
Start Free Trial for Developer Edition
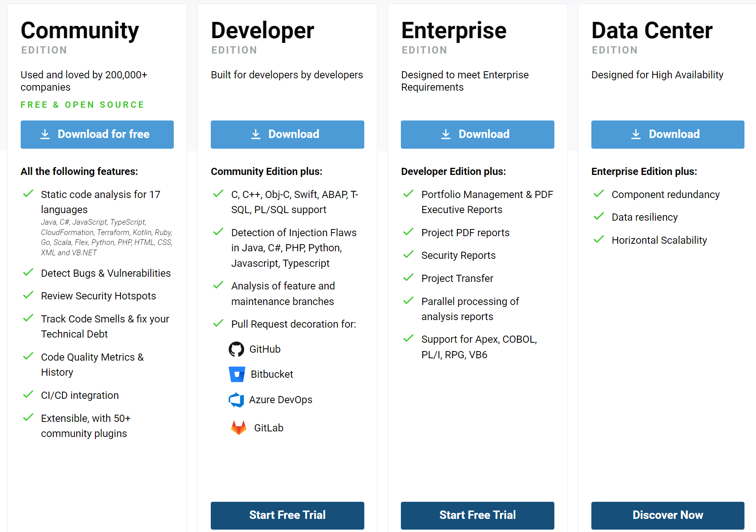287,515
